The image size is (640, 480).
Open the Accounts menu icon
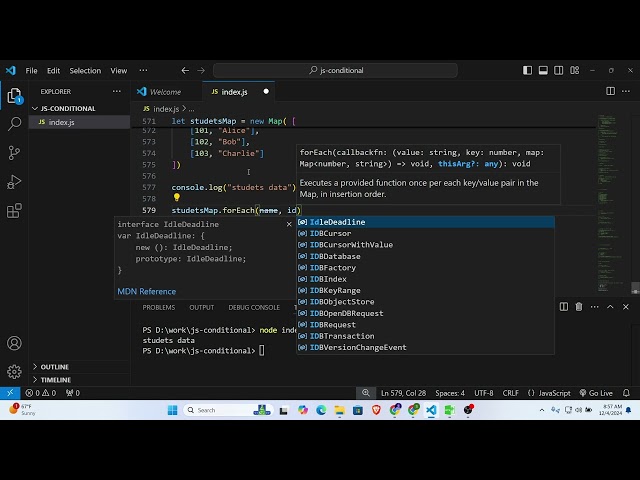[14, 343]
